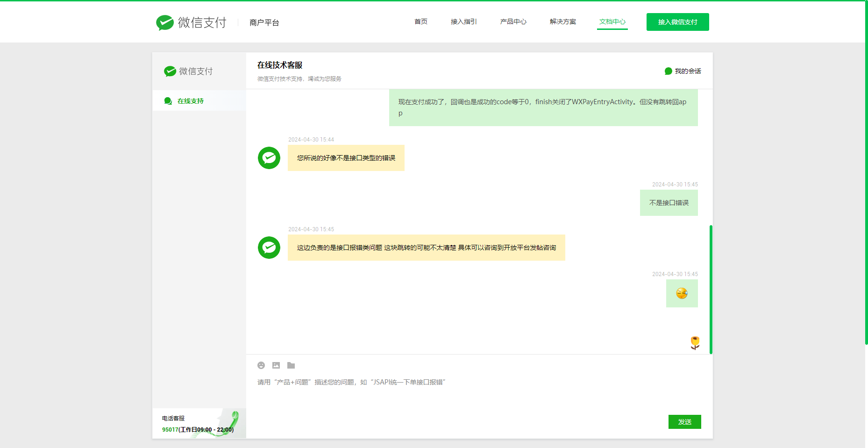Click the support avatar beside 15:44 message
The width and height of the screenshot is (868, 448).
(x=269, y=158)
